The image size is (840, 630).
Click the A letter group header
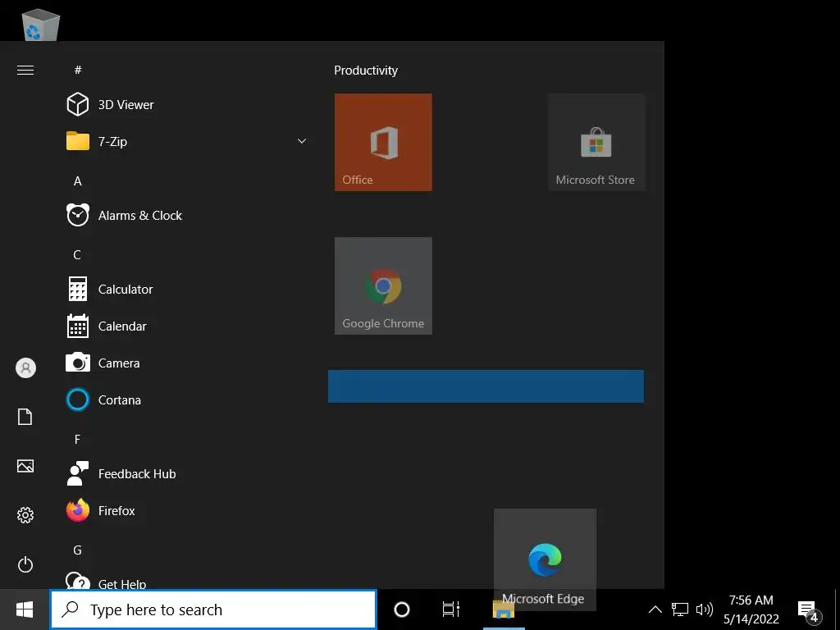point(78,181)
